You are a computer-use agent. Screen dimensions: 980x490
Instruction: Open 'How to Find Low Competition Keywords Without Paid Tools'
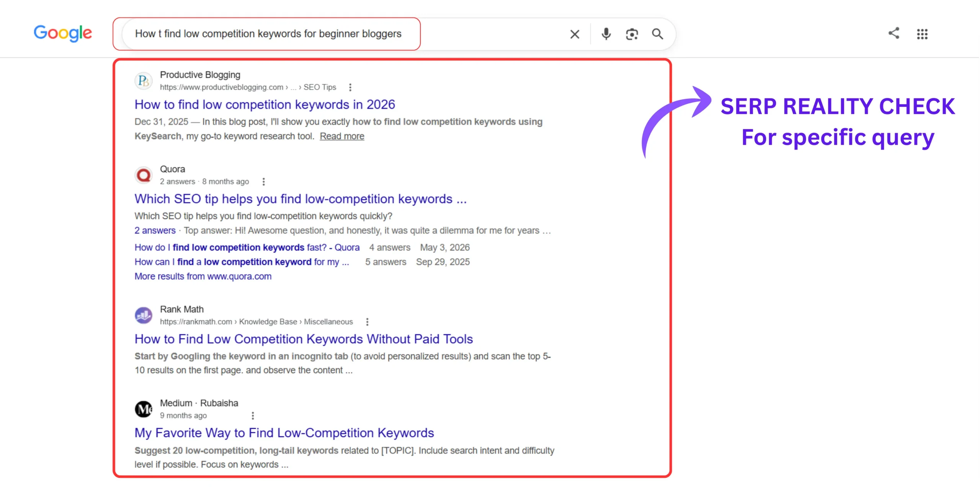click(x=304, y=339)
